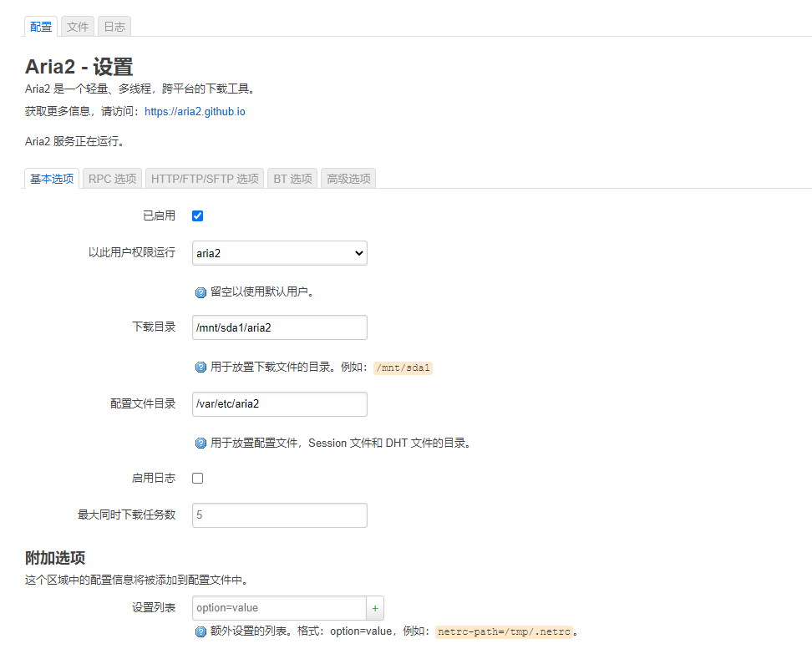Focus the 下载目录 input field
The image size is (812, 654).
click(x=280, y=327)
